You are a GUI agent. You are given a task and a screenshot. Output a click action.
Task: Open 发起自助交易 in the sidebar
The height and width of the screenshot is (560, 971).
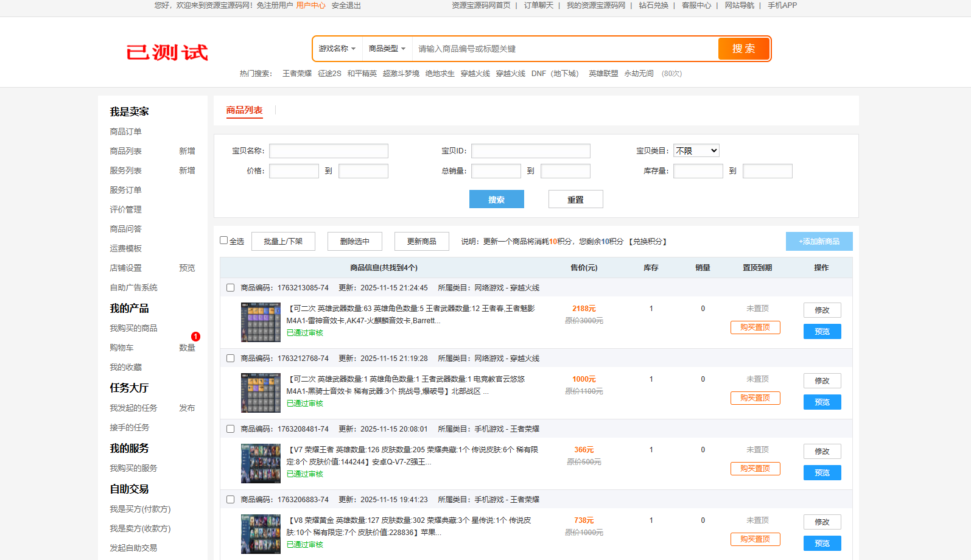coord(133,548)
